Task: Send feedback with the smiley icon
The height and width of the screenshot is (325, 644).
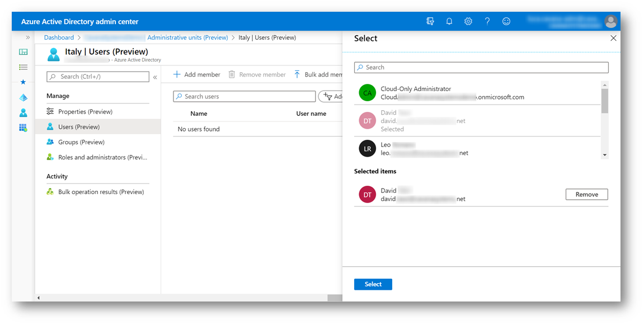Action: 506,21
